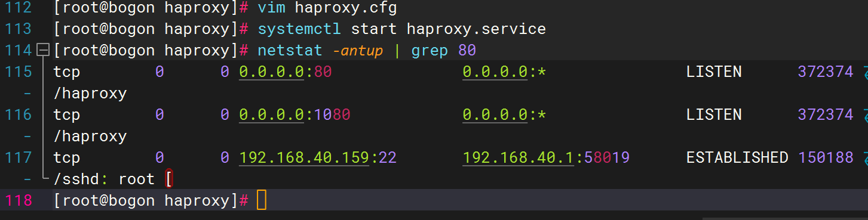Click the word 'start' on line 113
Image resolution: width=868 pixels, height=220 pixels.
pyautogui.click(x=374, y=29)
